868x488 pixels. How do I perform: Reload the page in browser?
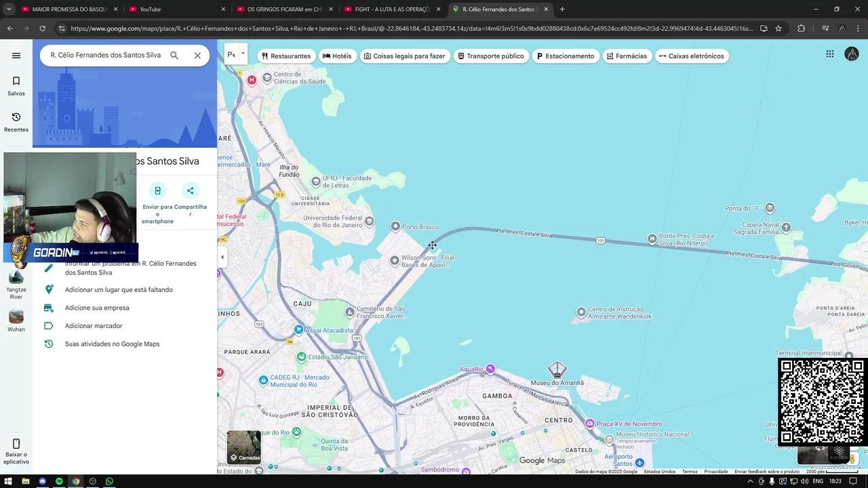(x=42, y=28)
